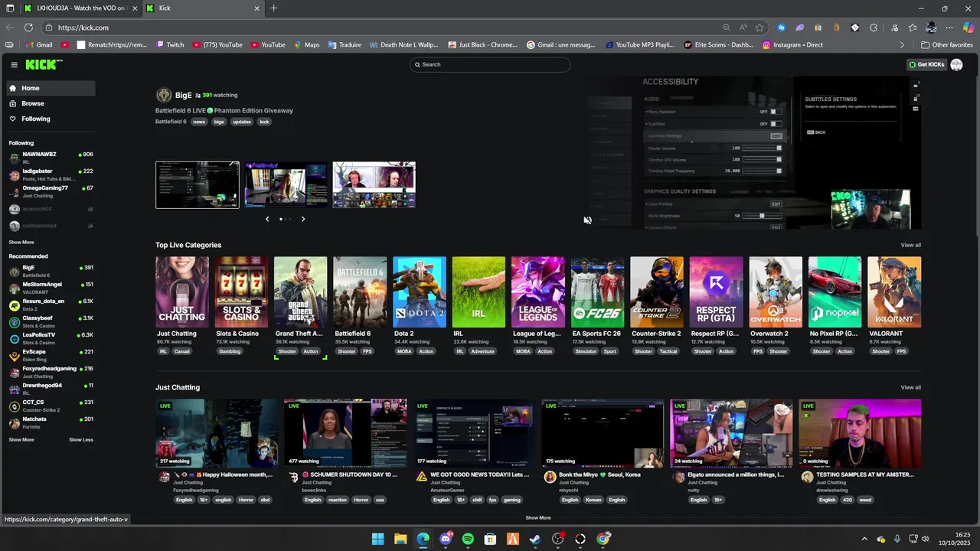Viewport: 980px width, 551px height.
Task: Expand Following list with Show More
Action: pos(21,242)
